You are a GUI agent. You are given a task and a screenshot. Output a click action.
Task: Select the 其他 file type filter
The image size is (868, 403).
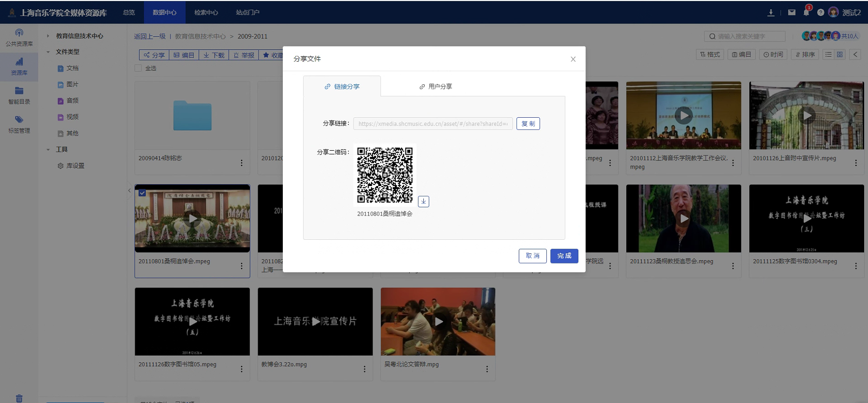(x=68, y=133)
